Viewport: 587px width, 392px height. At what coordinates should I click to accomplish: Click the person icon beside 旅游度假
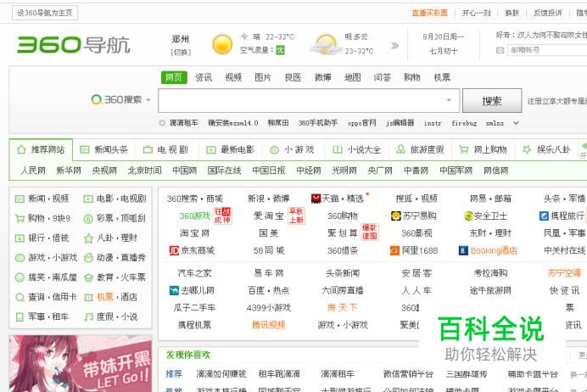pos(400,149)
